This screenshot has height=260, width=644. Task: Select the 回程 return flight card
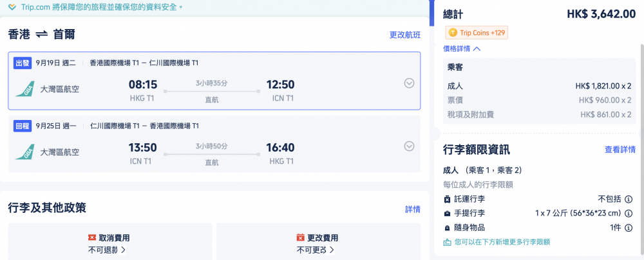tap(214, 144)
